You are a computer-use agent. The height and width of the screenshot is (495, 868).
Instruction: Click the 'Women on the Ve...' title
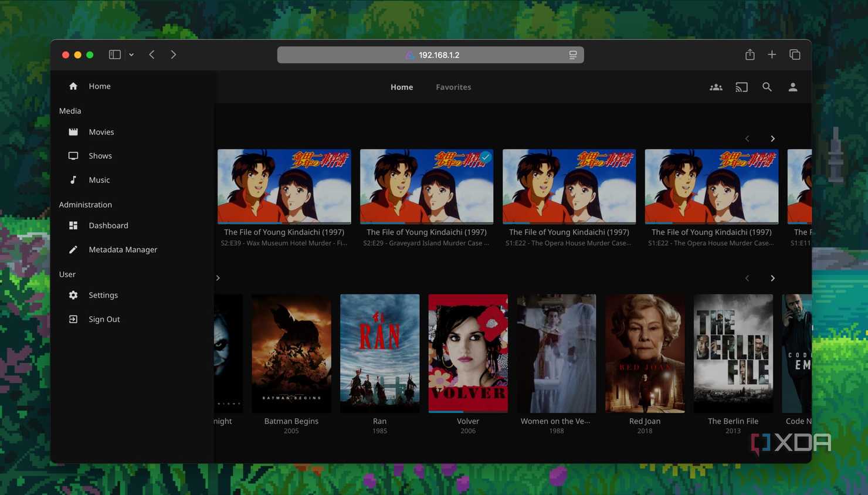[x=555, y=421]
